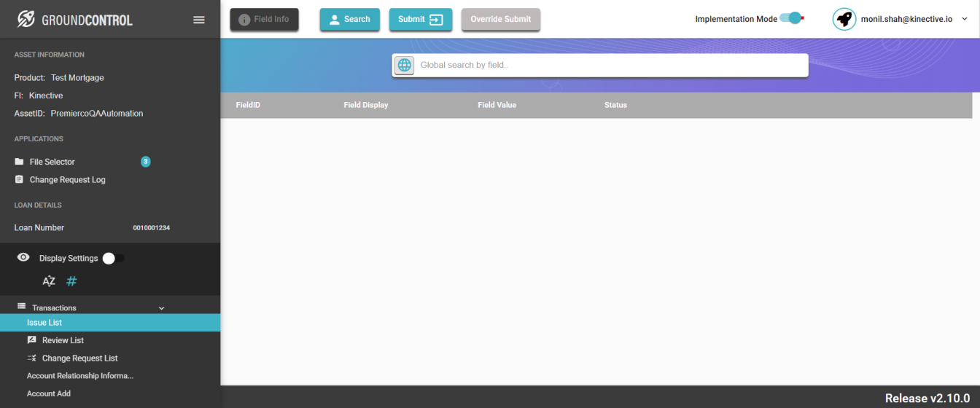Open Change Request Log
The width and height of the screenshot is (980, 408).
point(67,179)
